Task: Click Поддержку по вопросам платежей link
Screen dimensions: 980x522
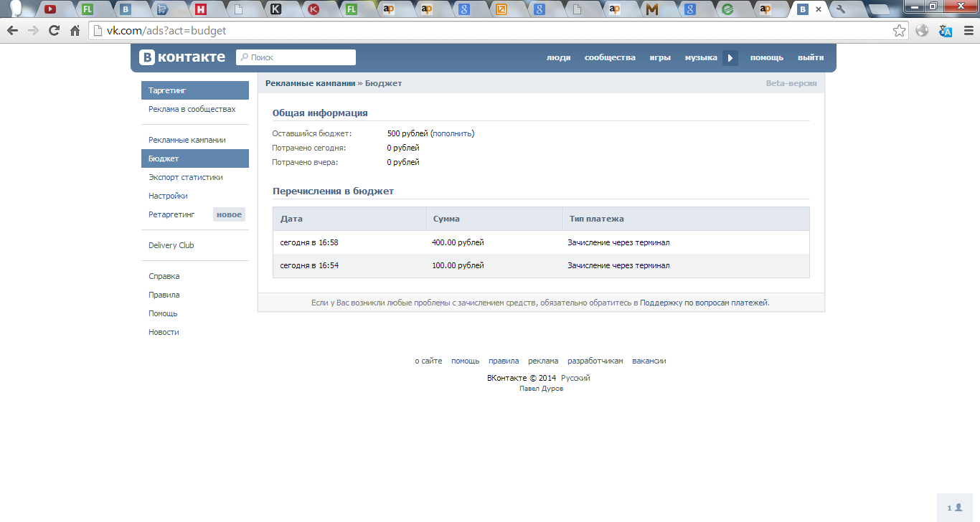Action: click(x=704, y=303)
